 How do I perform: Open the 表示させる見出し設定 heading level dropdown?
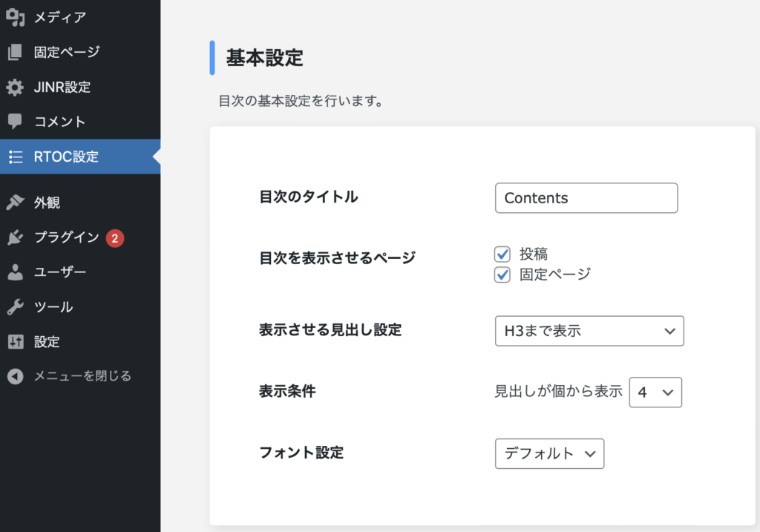[589, 331]
